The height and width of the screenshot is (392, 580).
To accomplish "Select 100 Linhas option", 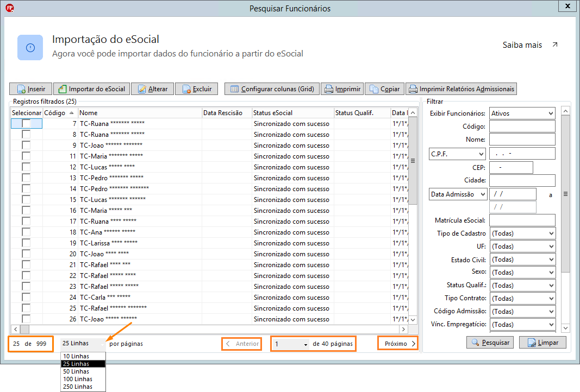I will coord(83,379).
